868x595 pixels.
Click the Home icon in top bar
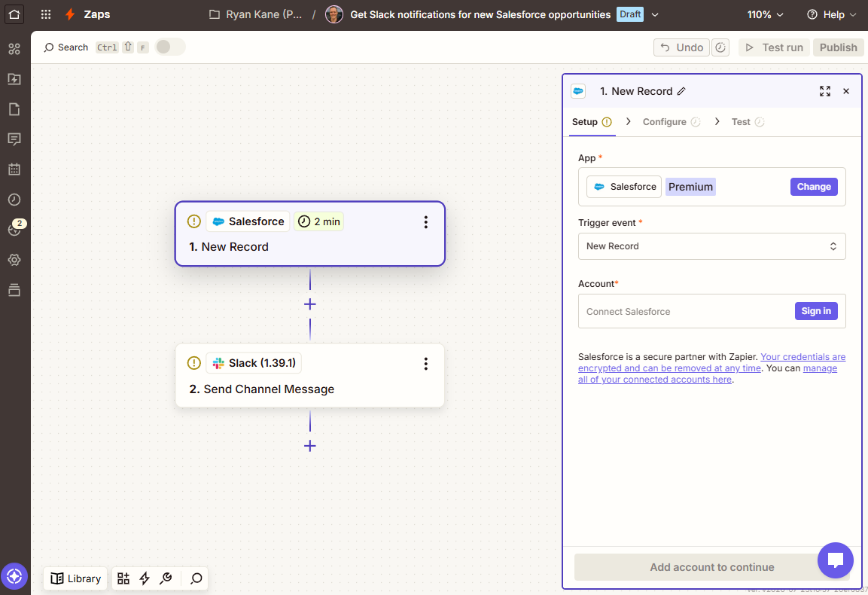[x=14, y=14]
